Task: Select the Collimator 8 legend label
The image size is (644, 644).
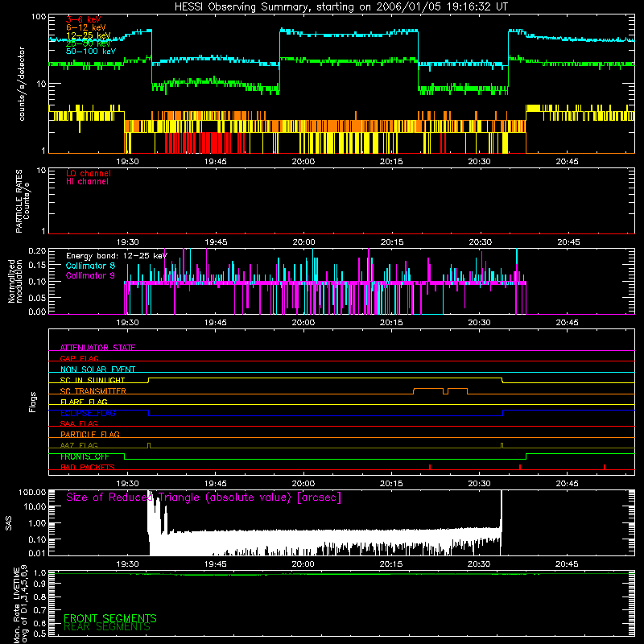Action: 90,266
